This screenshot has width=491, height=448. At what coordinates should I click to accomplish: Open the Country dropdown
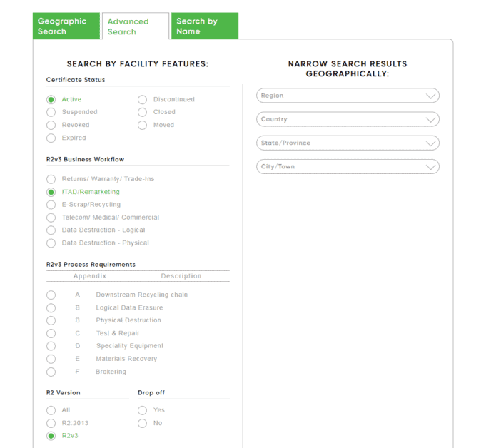(348, 119)
